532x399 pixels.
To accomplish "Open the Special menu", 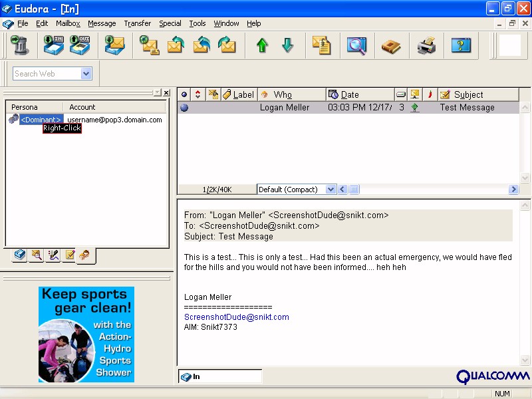I will tap(170, 23).
